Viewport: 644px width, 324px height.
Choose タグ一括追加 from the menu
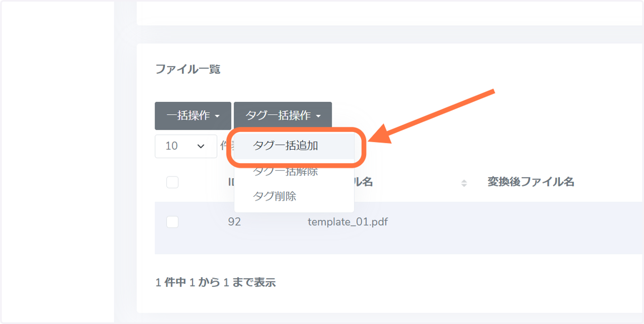[294, 145]
